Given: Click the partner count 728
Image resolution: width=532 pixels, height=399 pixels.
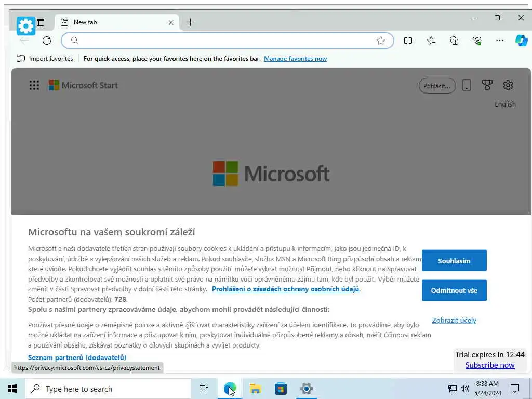Looking at the screenshot, I should tap(121, 299).
